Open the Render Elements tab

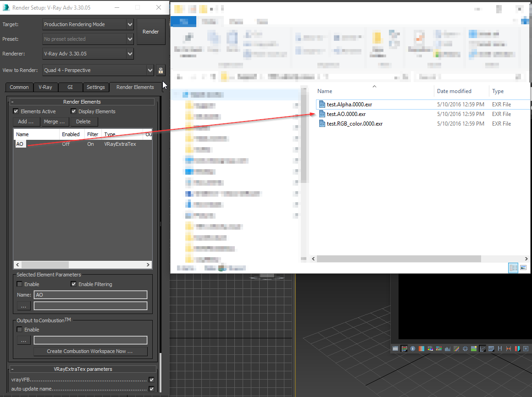coord(135,87)
